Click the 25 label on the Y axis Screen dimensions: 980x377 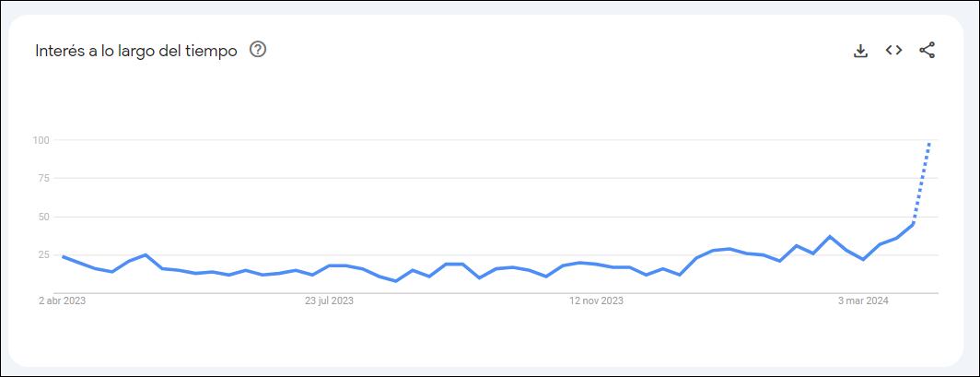click(x=42, y=255)
